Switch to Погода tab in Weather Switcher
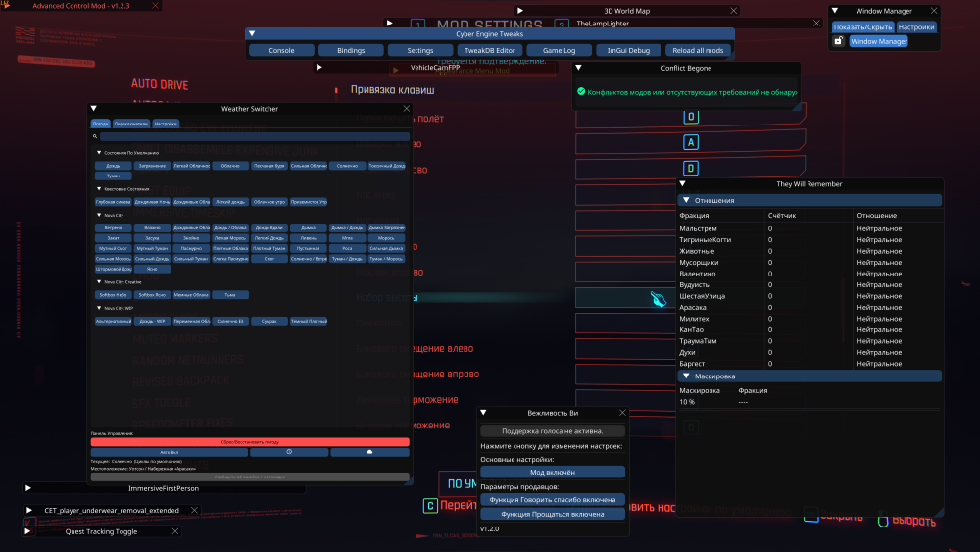The width and height of the screenshot is (980, 552). 101,124
